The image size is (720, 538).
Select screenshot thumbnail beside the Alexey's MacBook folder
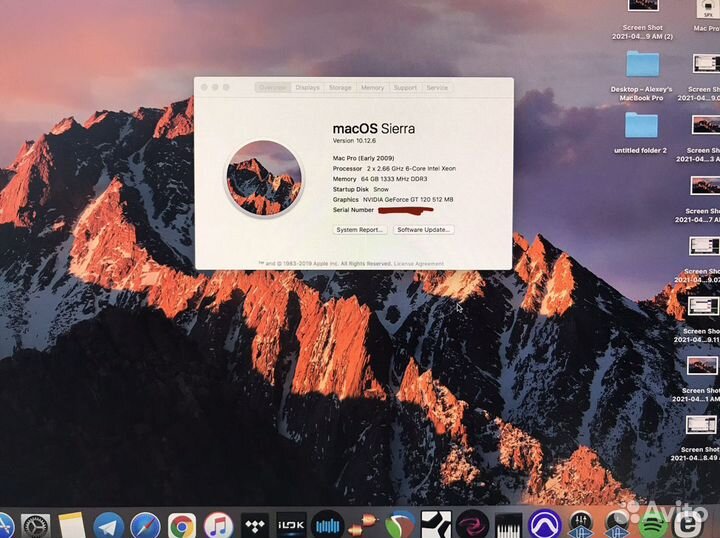click(706, 63)
